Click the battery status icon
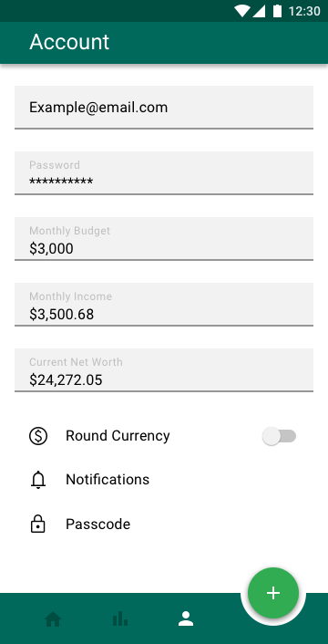The height and width of the screenshot is (644, 328). pyautogui.click(x=278, y=11)
